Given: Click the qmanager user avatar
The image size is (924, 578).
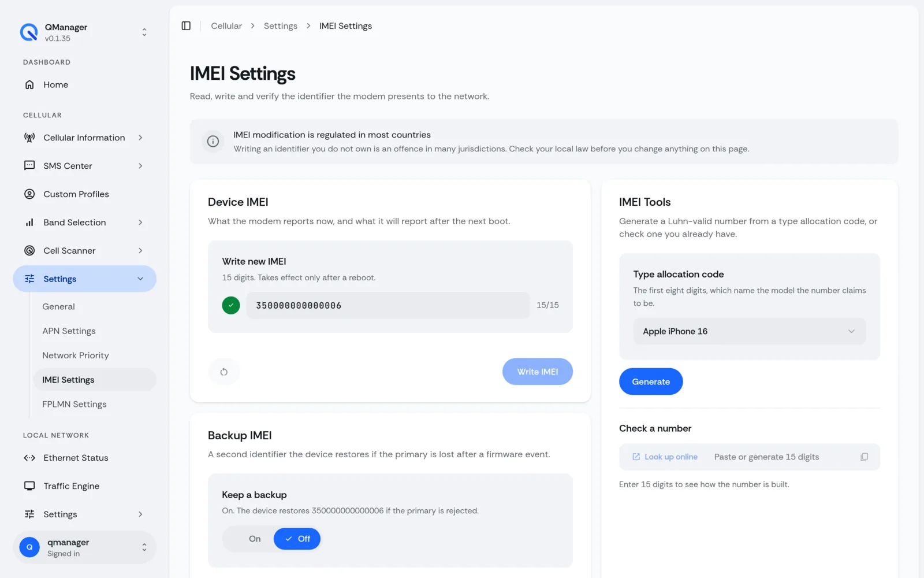Looking at the screenshot, I should 29,547.
